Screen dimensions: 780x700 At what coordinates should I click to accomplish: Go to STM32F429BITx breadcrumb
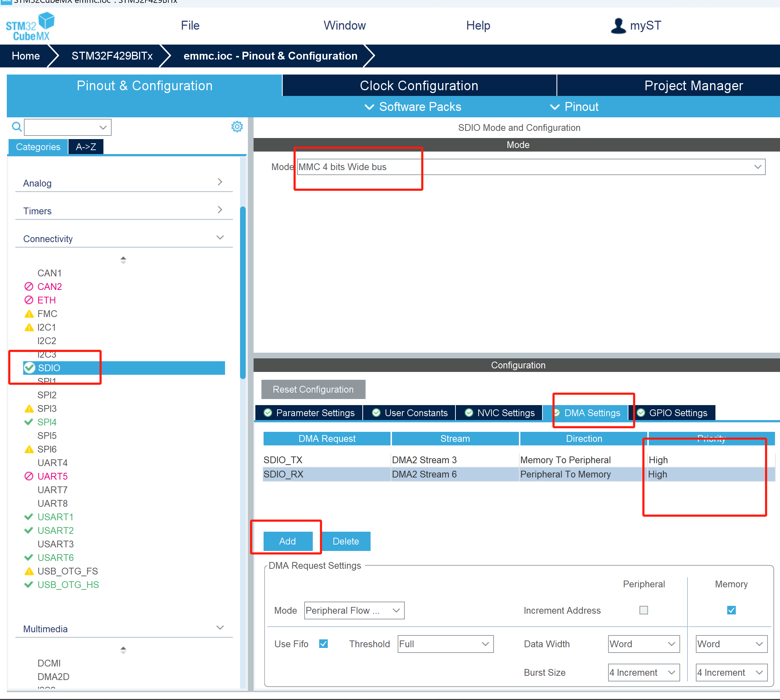[x=112, y=56]
